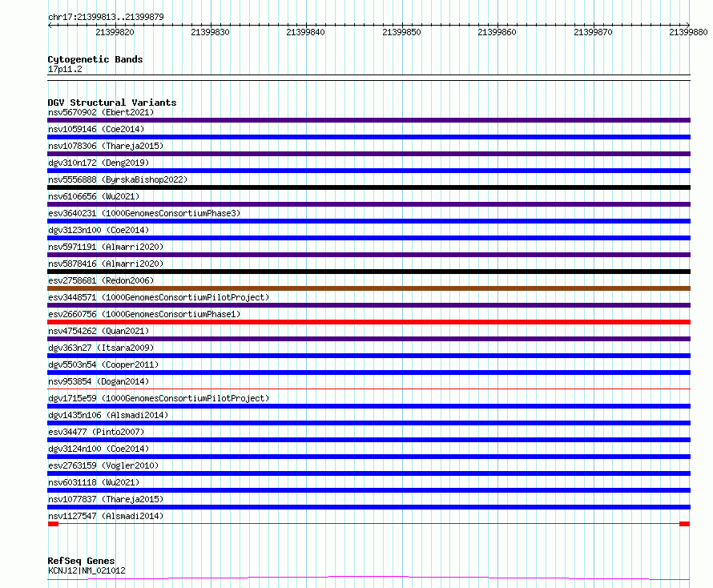
Task: Click the nsv5878416 (Almarri2020) black bar
Action: [x=369, y=272]
